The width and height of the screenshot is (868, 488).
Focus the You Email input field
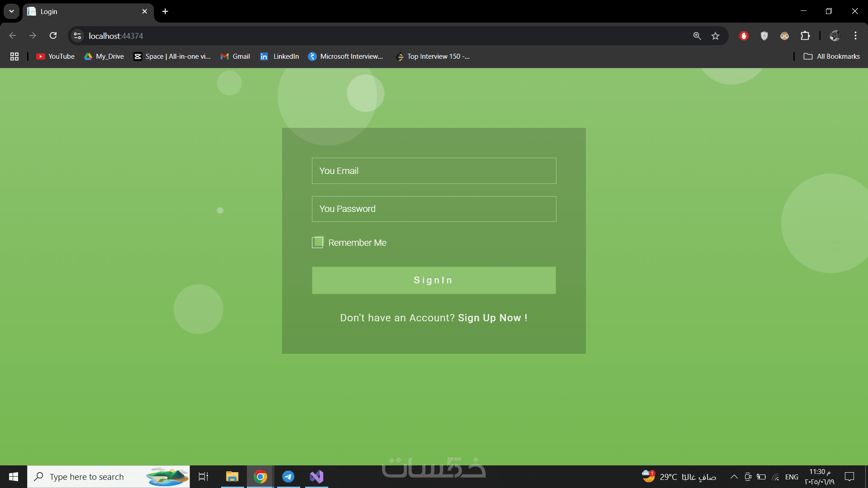pyautogui.click(x=434, y=171)
